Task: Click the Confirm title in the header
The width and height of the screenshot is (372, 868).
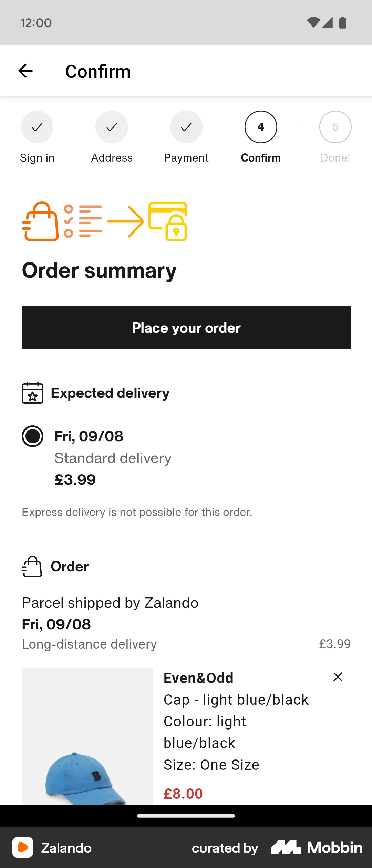Action: tap(98, 71)
